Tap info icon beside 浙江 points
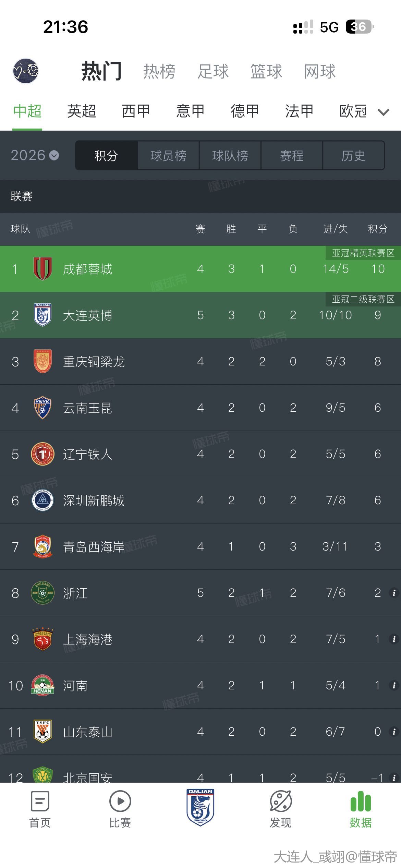 pyautogui.click(x=394, y=593)
